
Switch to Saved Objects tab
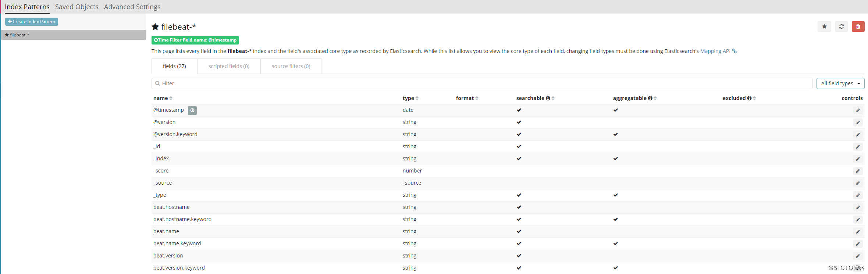[x=77, y=7]
